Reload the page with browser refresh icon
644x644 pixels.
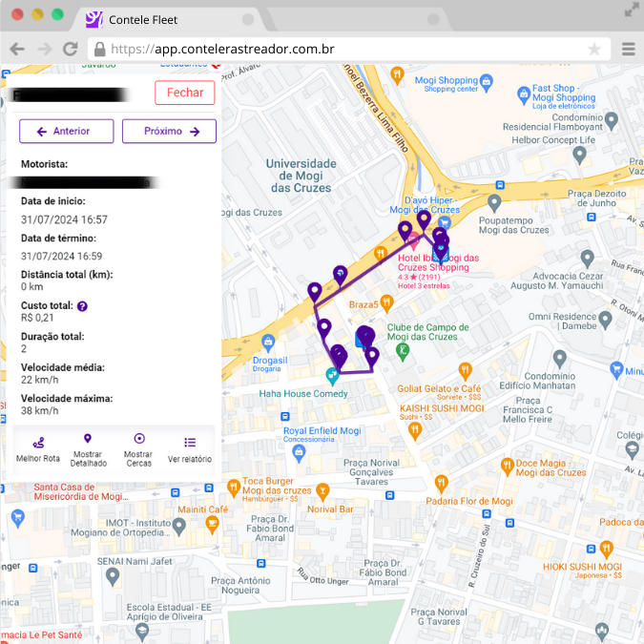click(70, 49)
